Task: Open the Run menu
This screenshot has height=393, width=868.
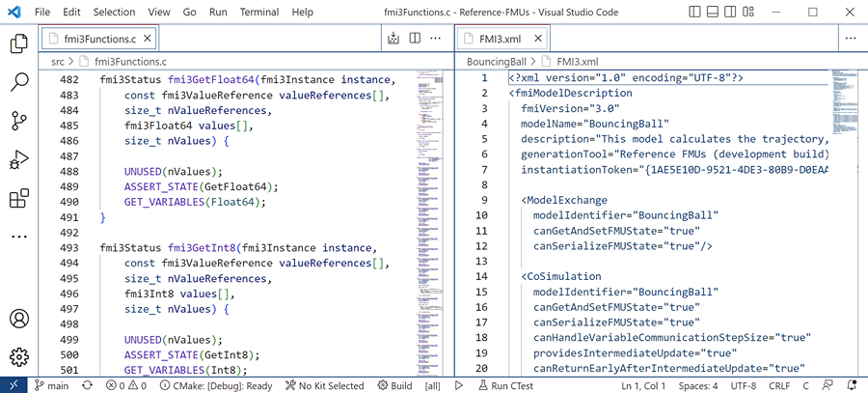Action: 218,12
